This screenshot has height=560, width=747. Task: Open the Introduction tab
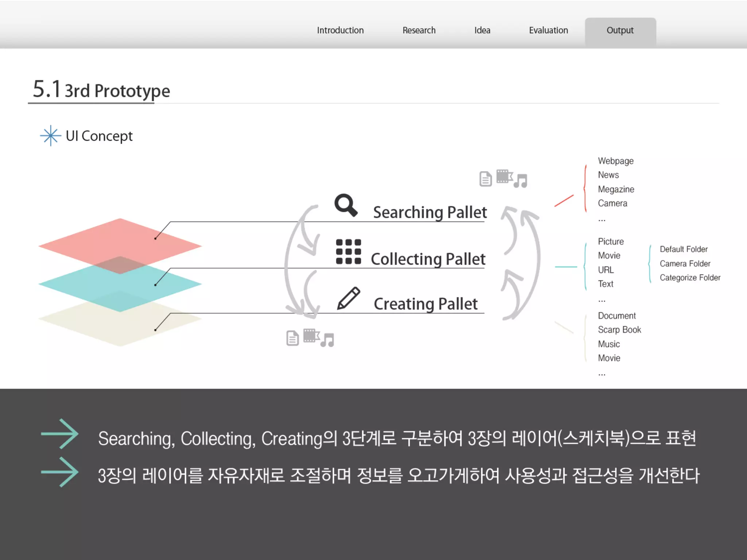(x=340, y=30)
